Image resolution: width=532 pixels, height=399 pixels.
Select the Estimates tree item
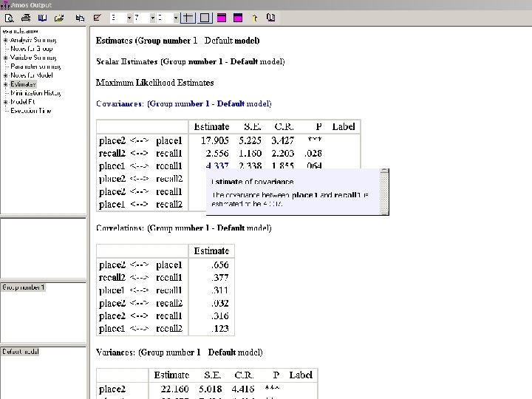click(x=23, y=84)
